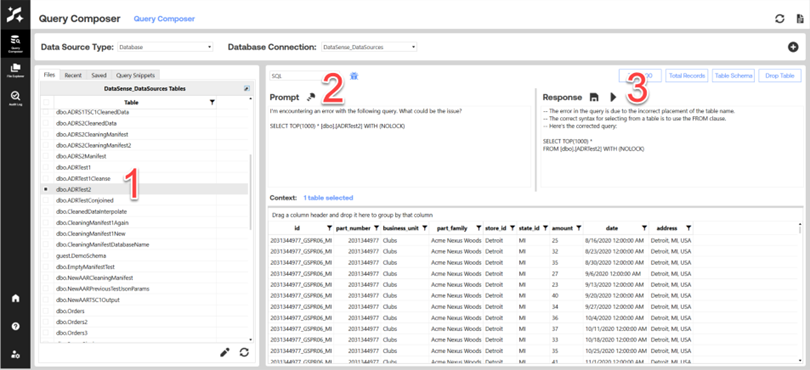Switch to the Query Snippets tab
Image resolution: width=810 pixels, height=370 pixels.
coord(135,75)
